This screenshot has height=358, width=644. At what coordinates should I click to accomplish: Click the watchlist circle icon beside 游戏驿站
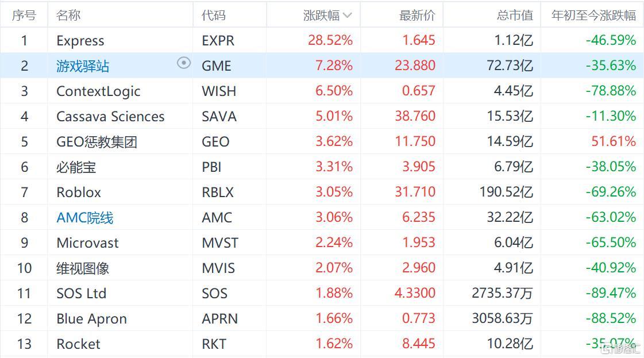point(184,63)
